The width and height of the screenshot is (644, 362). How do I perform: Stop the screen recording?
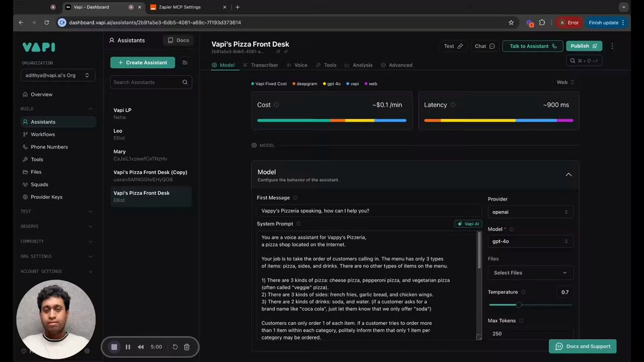[114, 347]
